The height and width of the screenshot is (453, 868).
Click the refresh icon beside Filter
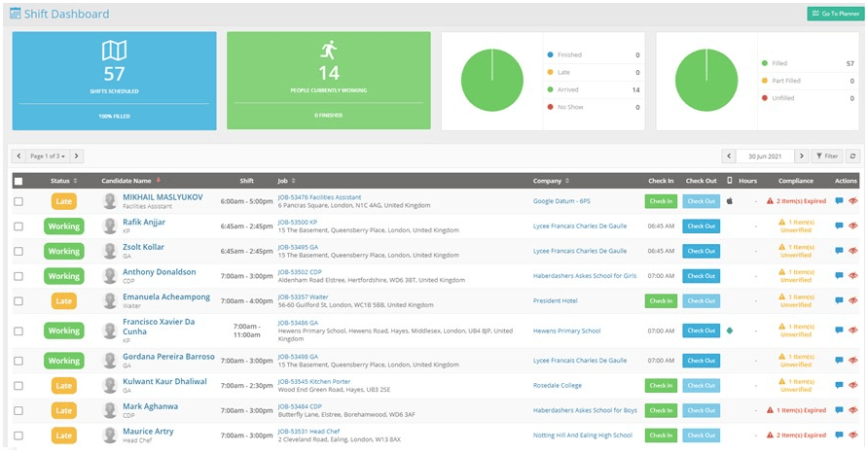pos(852,156)
